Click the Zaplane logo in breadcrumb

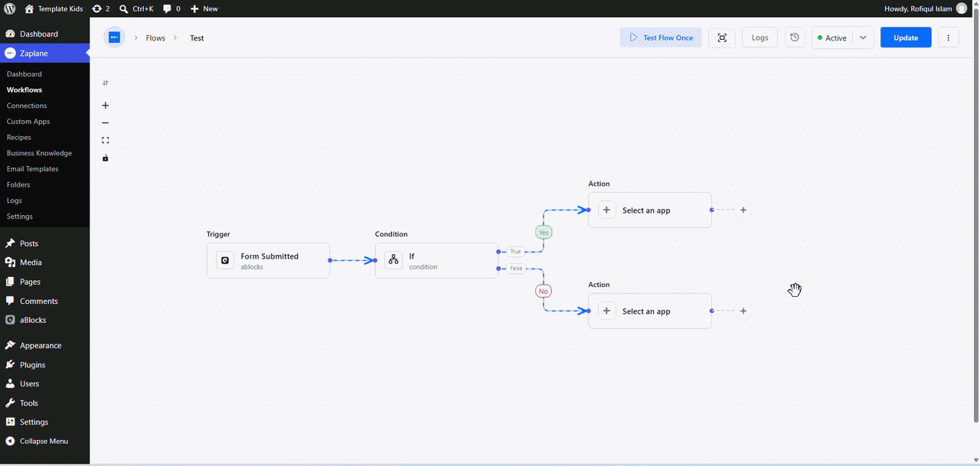(114, 37)
